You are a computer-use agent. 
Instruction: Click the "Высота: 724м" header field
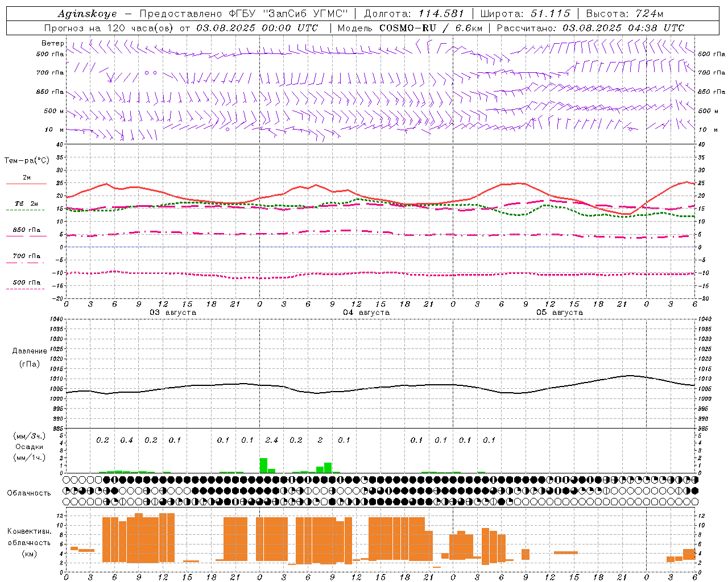click(624, 14)
